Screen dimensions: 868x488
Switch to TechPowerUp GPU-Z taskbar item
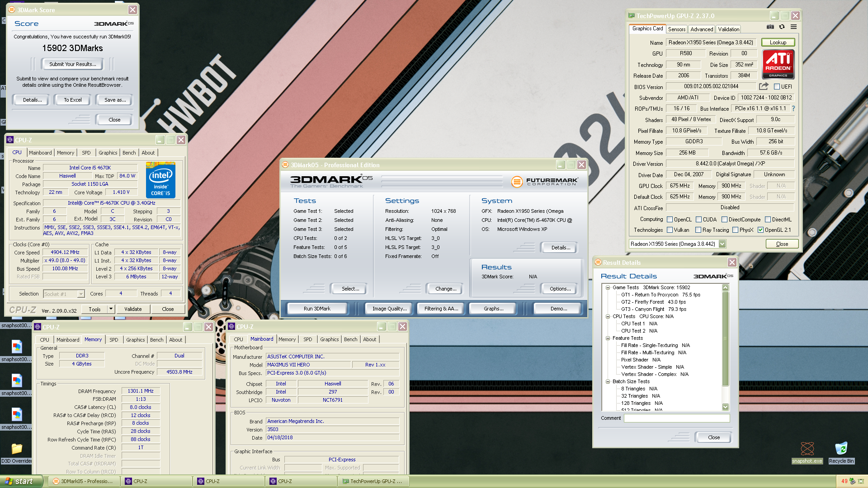point(373,481)
